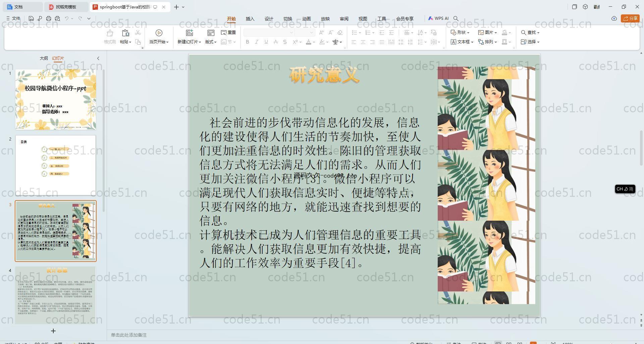Toggle Italic formatting
The width and height of the screenshot is (644, 344).
click(x=257, y=42)
